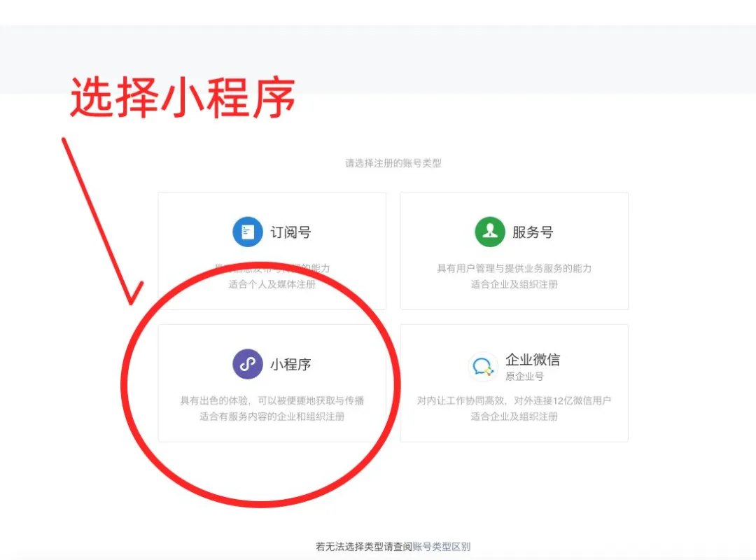Click the heading 请选择注册的账号类型
The image size is (756, 560).
pyautogui.click(x=393, y=163)
